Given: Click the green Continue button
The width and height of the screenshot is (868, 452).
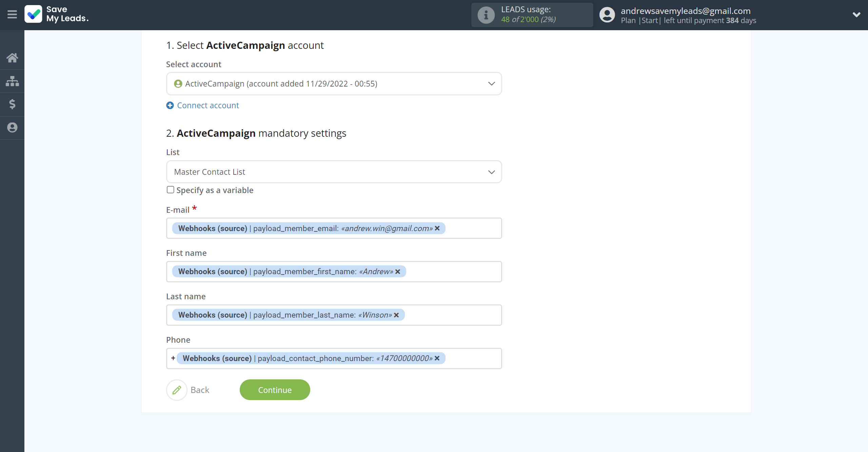Looking at the screenshot, I should [275, 390].
